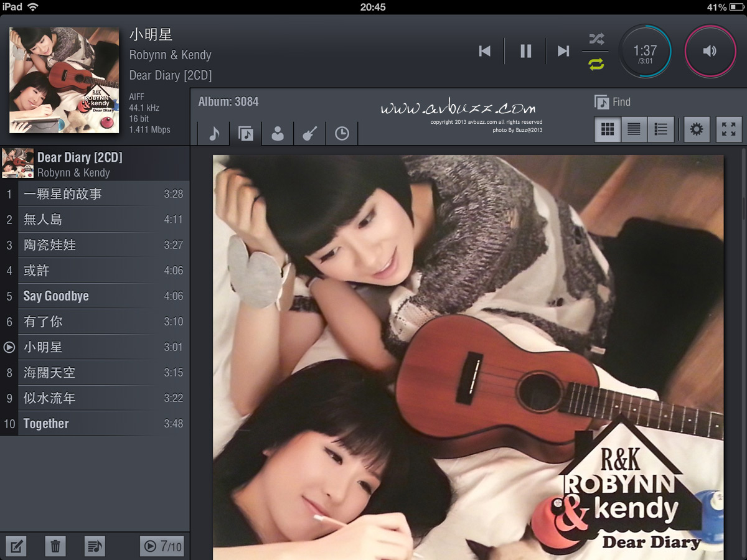Skip back to the previous track
The image size is (747, 560).
[484, 51]
